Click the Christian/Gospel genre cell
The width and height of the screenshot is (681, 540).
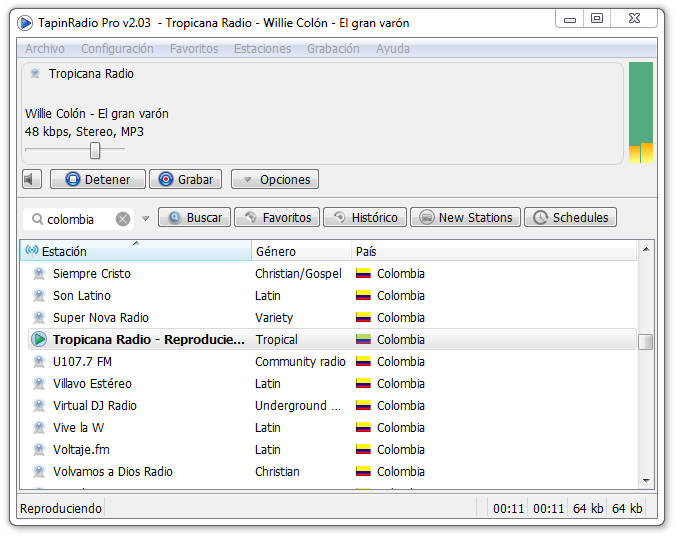(298, 274)
